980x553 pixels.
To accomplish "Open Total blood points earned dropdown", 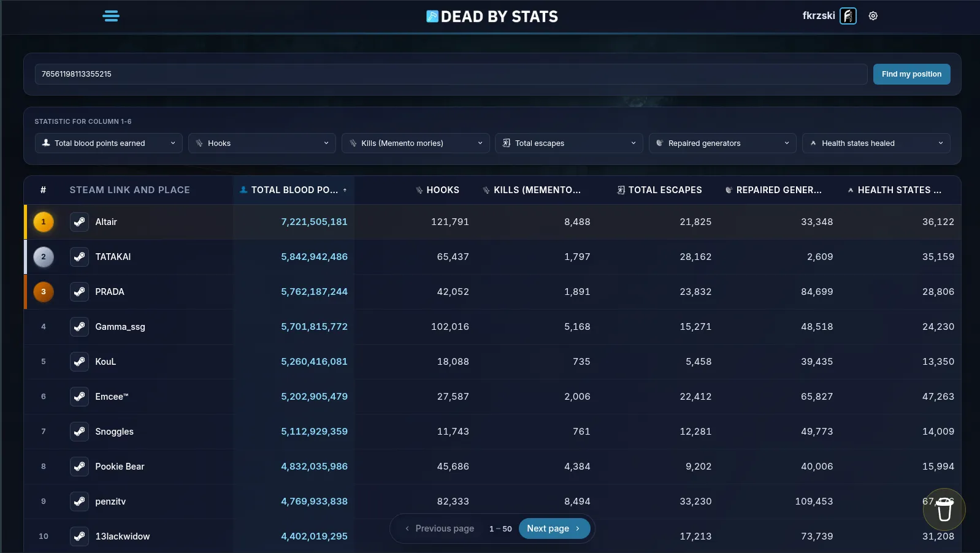I will click(x=109, y=143).
